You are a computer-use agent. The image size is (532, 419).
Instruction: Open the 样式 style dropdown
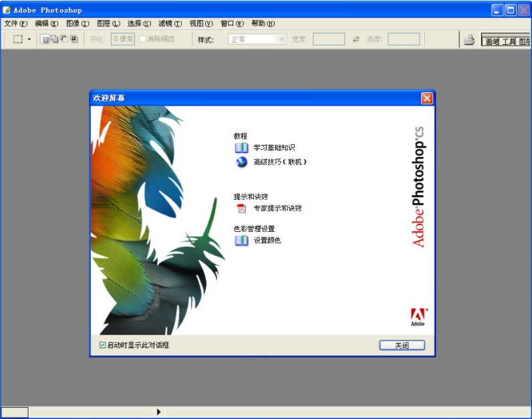click(x=258, y=39)
